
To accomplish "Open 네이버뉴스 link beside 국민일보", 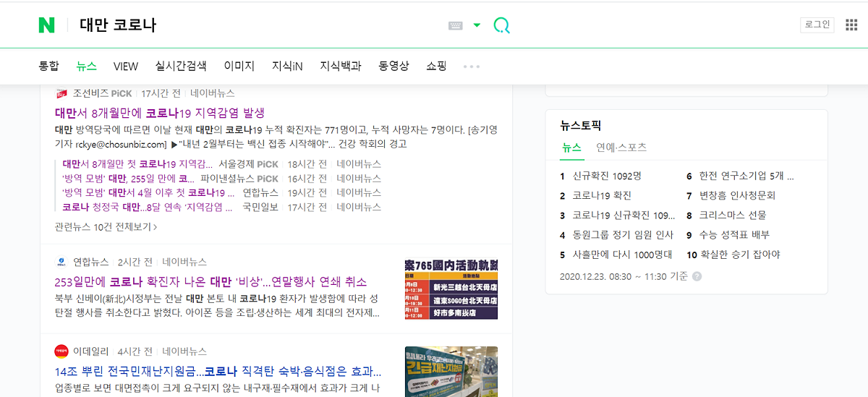I will coord(359,207).
